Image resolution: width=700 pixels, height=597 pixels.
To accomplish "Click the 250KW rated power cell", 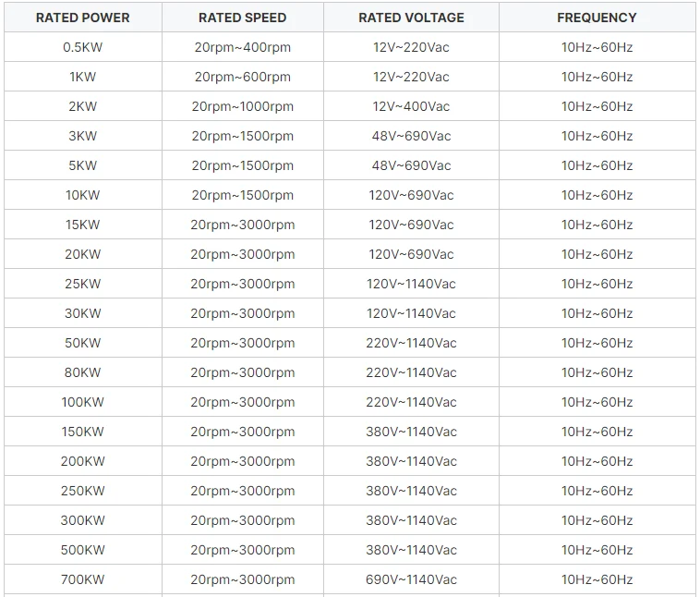I will click(83, 491).
